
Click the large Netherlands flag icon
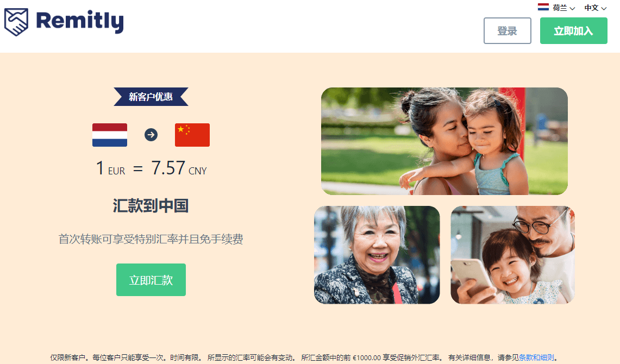click(110, 135)
